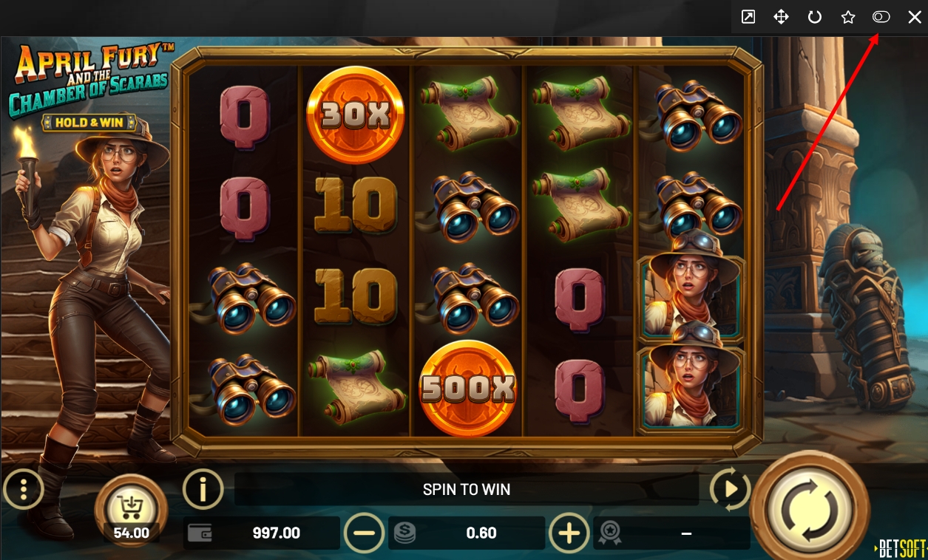Open game in new window

coord(748,17)
